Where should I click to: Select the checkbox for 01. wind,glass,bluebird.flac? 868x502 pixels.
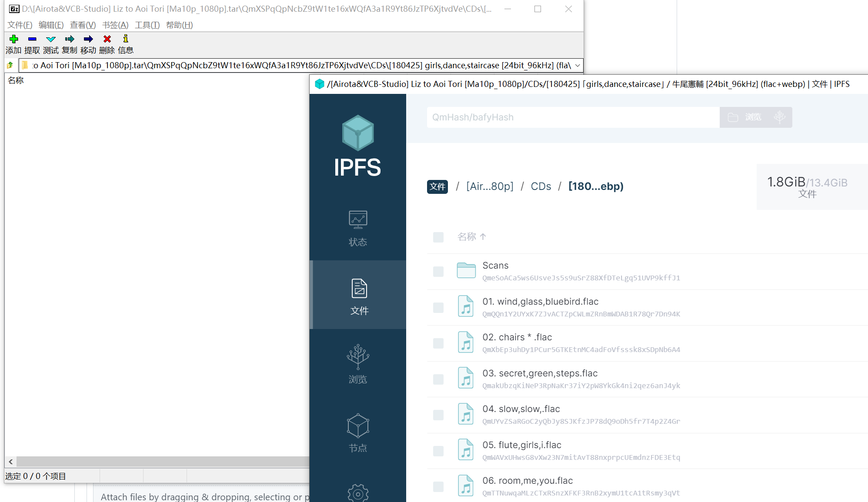(438, 307)
